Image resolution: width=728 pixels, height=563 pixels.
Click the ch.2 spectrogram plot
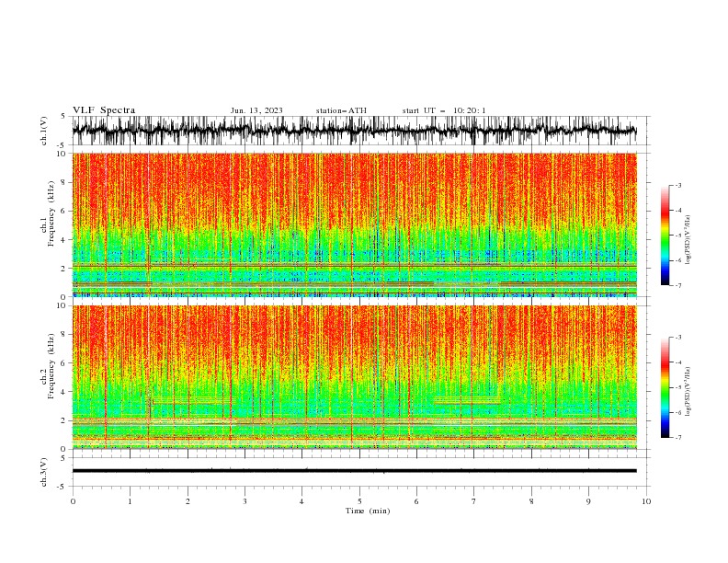(354, 377)
